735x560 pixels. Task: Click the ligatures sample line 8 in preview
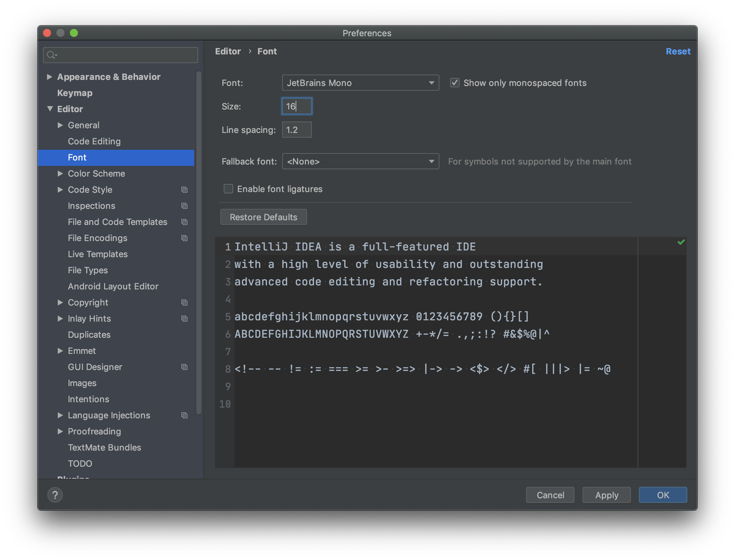[x=423, y=369]
